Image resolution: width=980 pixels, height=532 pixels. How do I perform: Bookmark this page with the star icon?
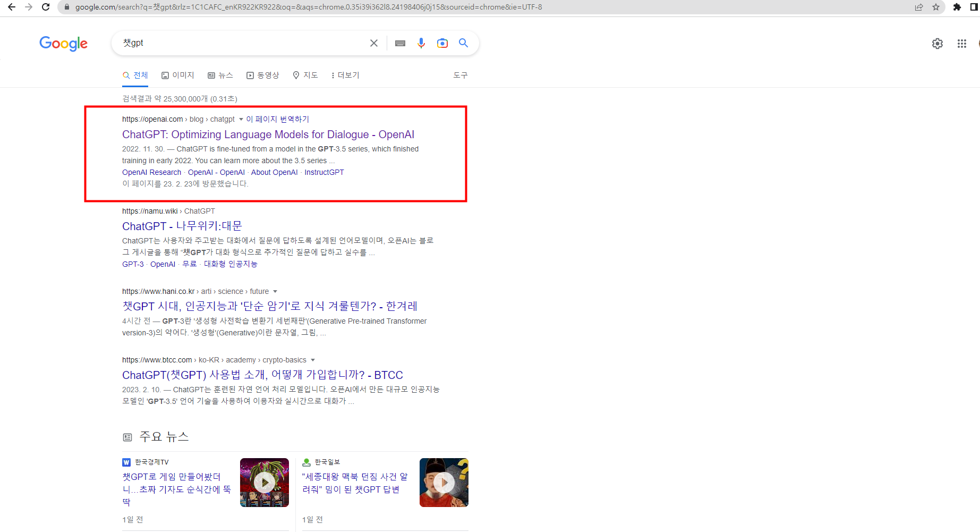[x=936, y=7]
